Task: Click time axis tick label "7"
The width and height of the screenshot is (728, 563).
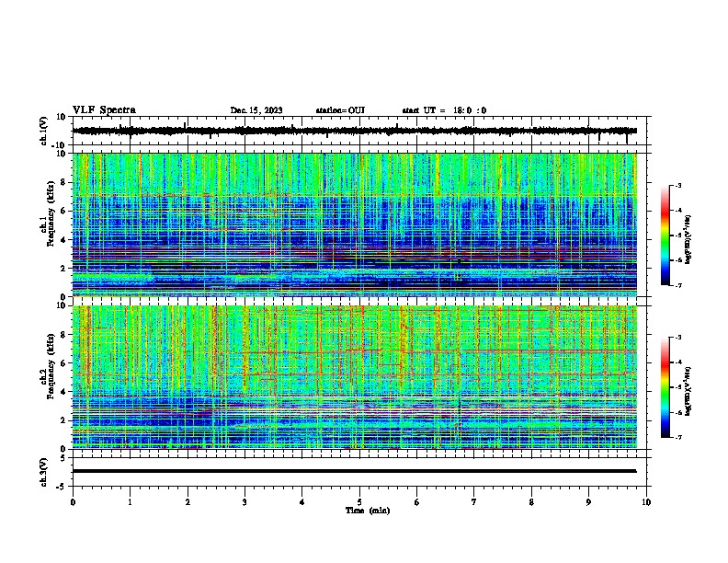Action: tap(474, 502)
